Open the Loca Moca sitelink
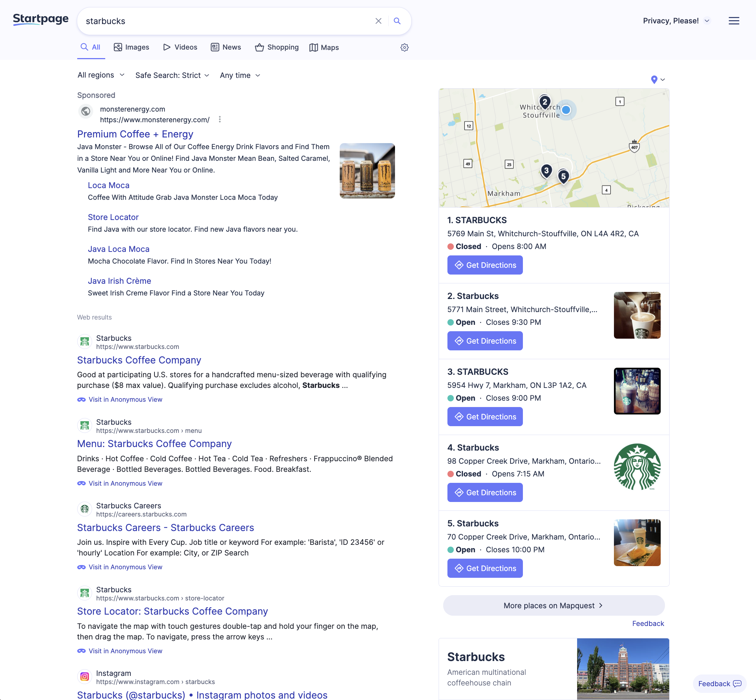Screen dimensions: 756x700 click(x=109, y=185)
